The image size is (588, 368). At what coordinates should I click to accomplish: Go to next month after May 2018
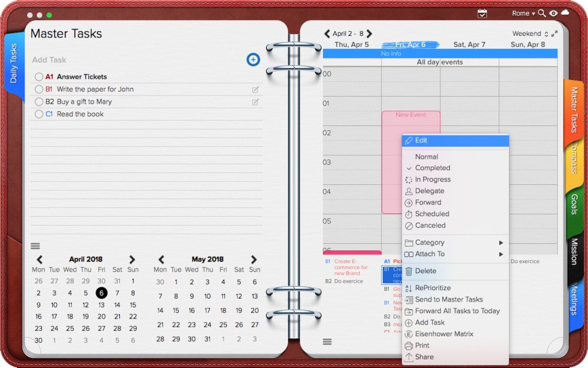[x=254, y=260]
